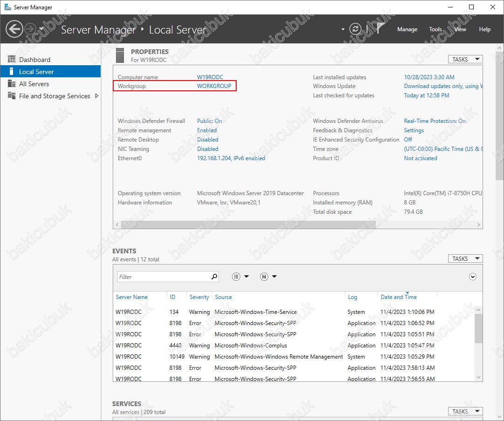Open the Properties TASKS dropdown
The width and height of the screenshot is (504, 421).
465,60
